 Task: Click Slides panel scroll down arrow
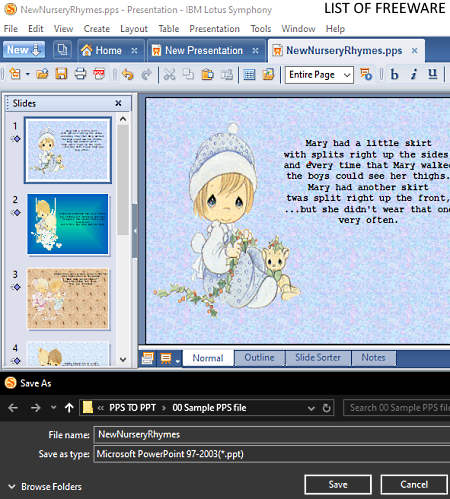coord(123,359)
